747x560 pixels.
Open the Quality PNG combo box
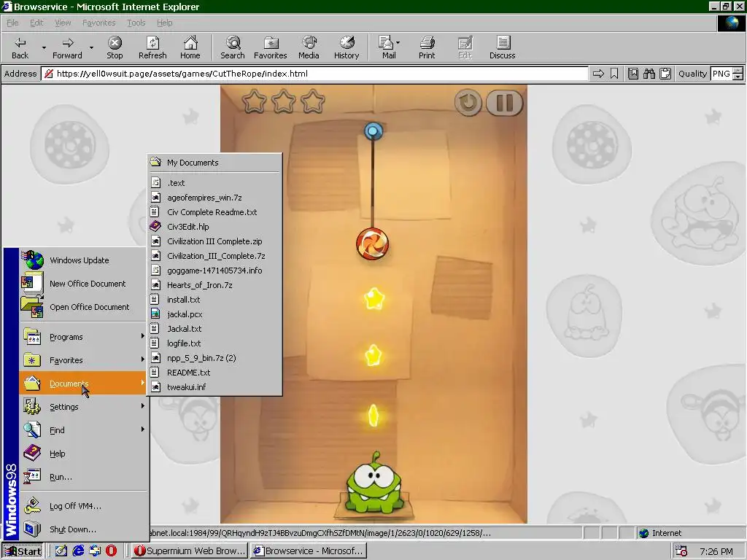pyautogui.click(x=727, y=74)
